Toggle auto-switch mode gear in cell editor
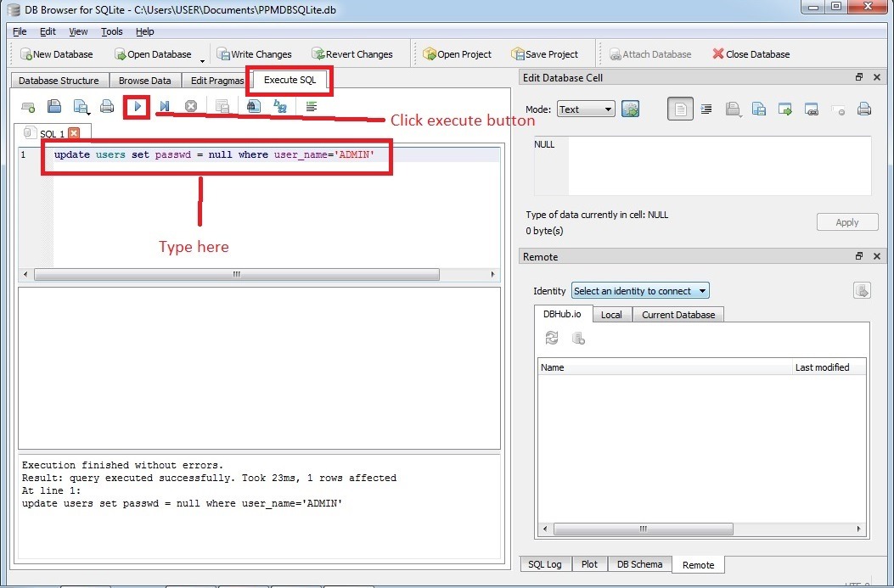The width and height of the screenshot is (894, 588). 630,109
